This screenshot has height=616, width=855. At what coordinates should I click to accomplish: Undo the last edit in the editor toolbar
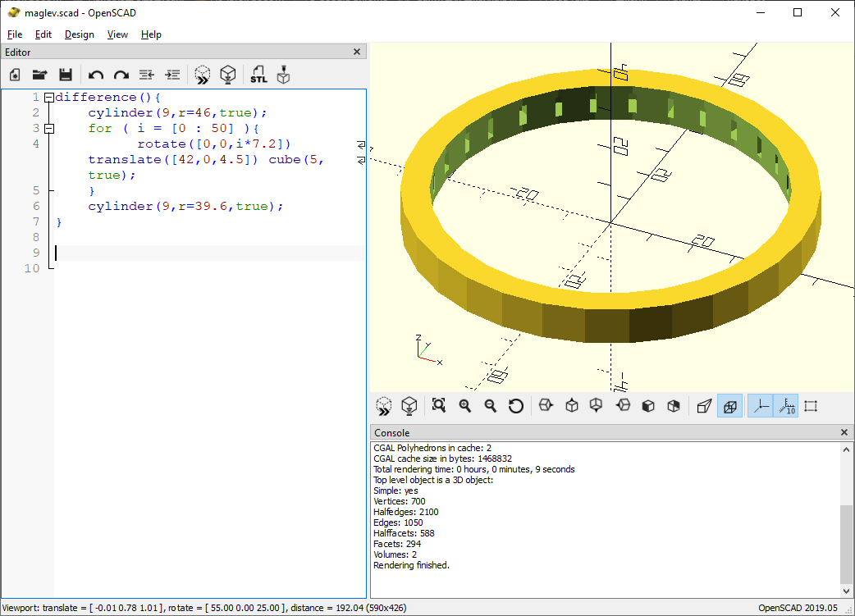[96, 75]
